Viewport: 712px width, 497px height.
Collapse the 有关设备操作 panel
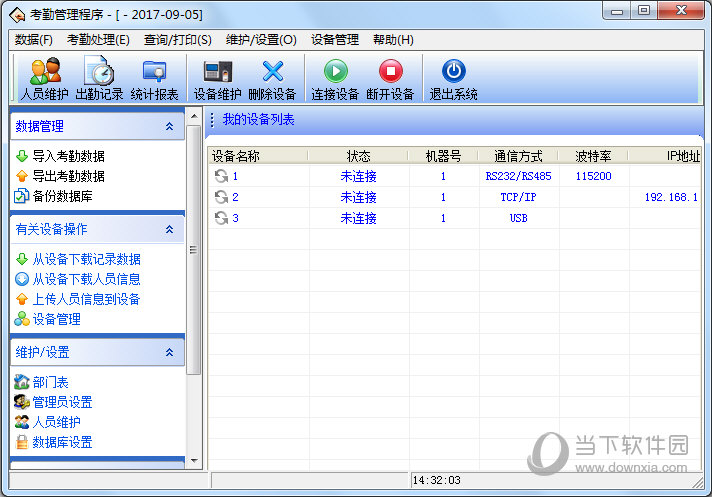click(x=169, y=229)
